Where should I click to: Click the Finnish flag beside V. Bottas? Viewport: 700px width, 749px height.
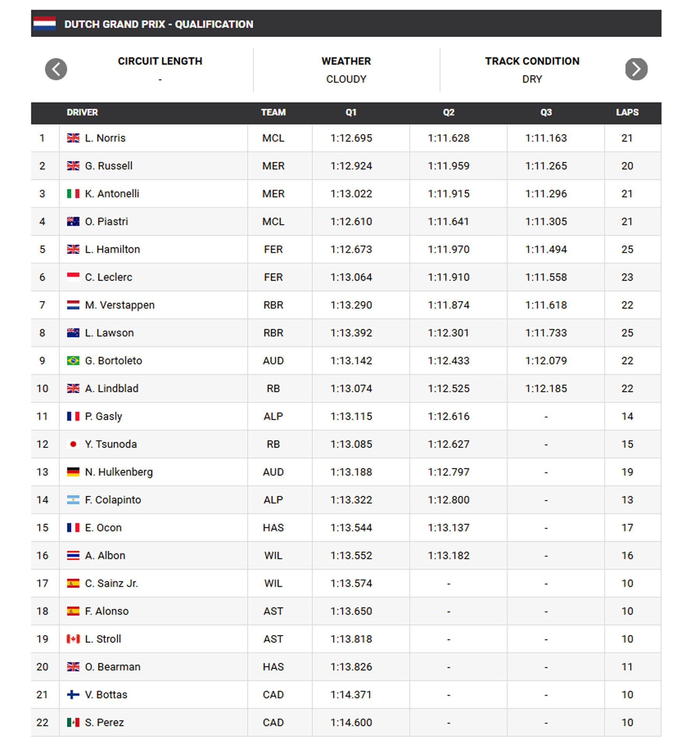[73, 695]
